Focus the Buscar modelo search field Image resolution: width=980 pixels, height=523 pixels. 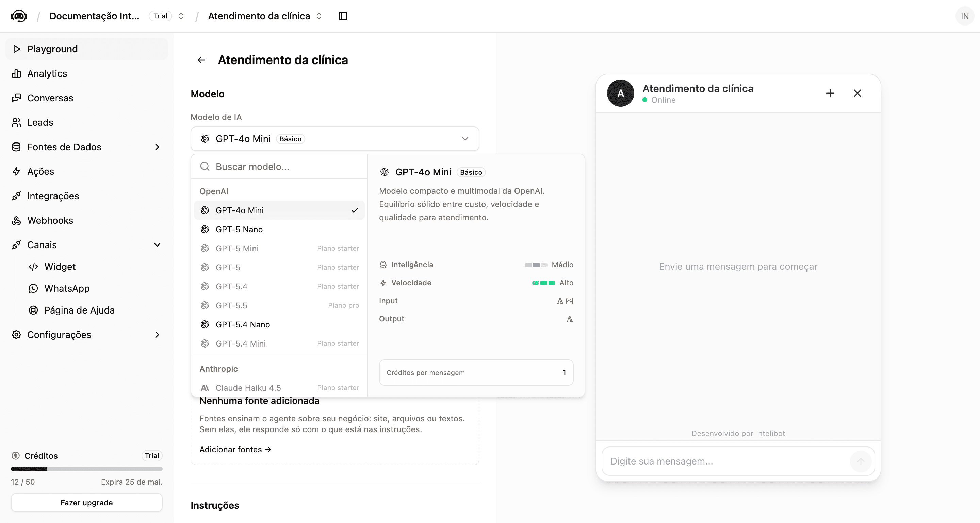(x=279, y=167)
